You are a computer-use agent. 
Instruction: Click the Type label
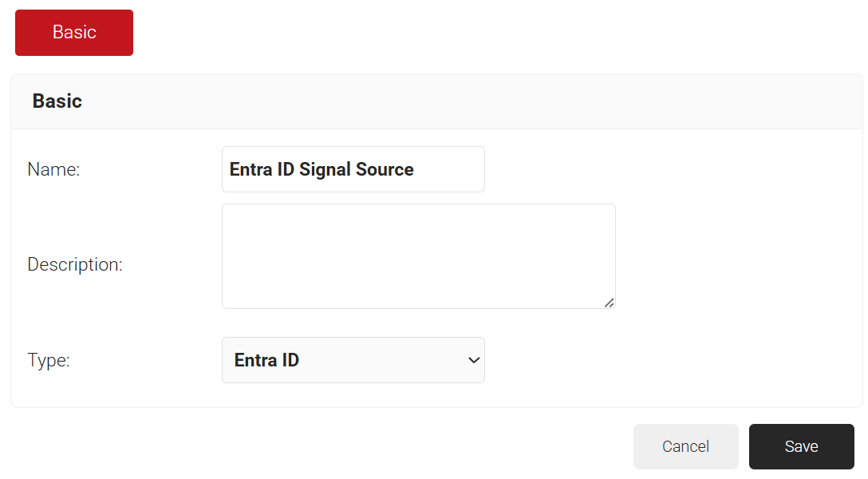click(x=49, y=360)
